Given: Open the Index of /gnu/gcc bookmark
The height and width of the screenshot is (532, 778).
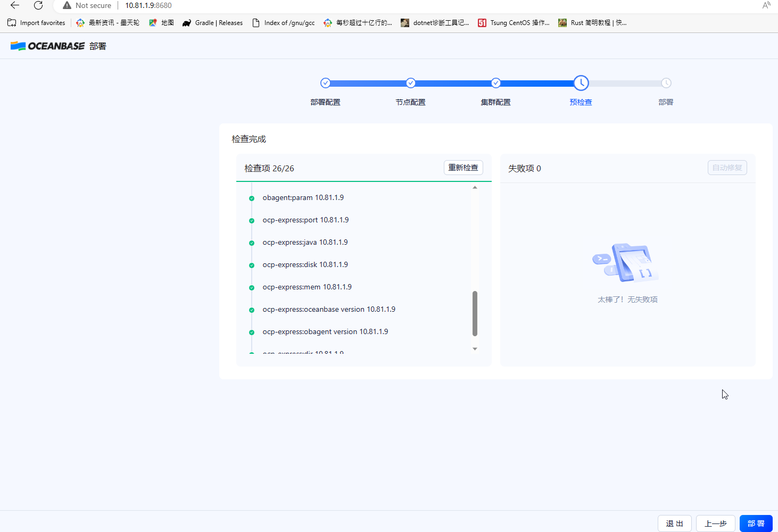Looking at the screenshot, I should 288,22.
